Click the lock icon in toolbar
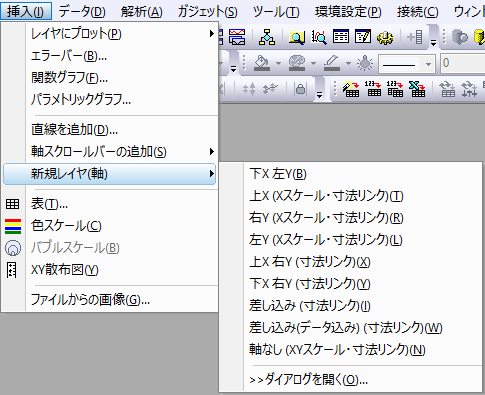This screenshot has width=485, height=395. pos(300,89)
